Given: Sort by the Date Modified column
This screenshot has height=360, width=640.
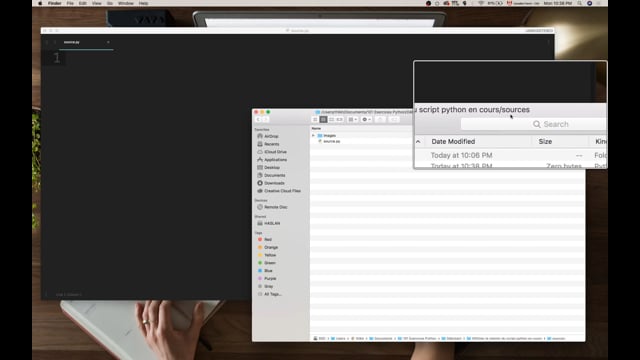Looking at the screenshot, I should pos(453,142).
